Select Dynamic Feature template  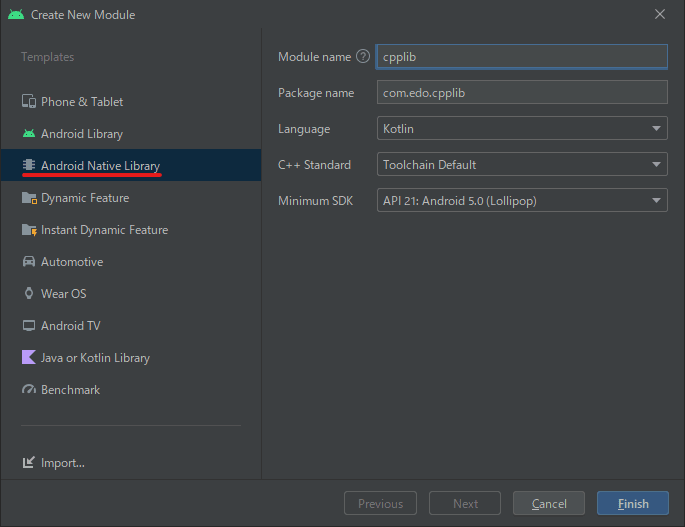coord(131,198)
